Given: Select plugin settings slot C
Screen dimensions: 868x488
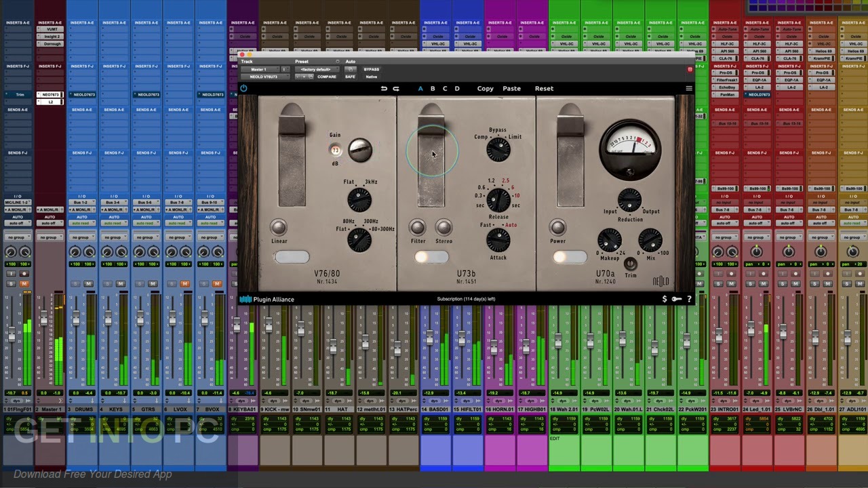Looking at the screenshot, I should pos(445,88).
